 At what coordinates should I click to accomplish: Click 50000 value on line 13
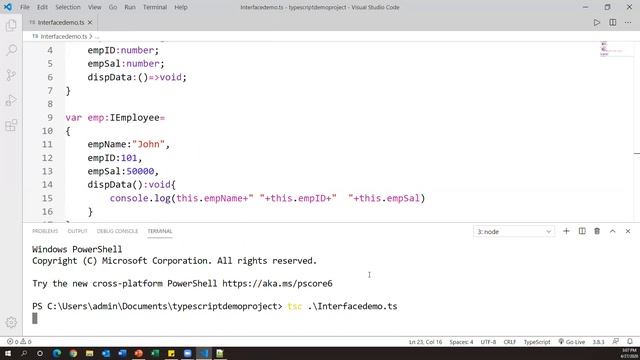click(140, 171)
